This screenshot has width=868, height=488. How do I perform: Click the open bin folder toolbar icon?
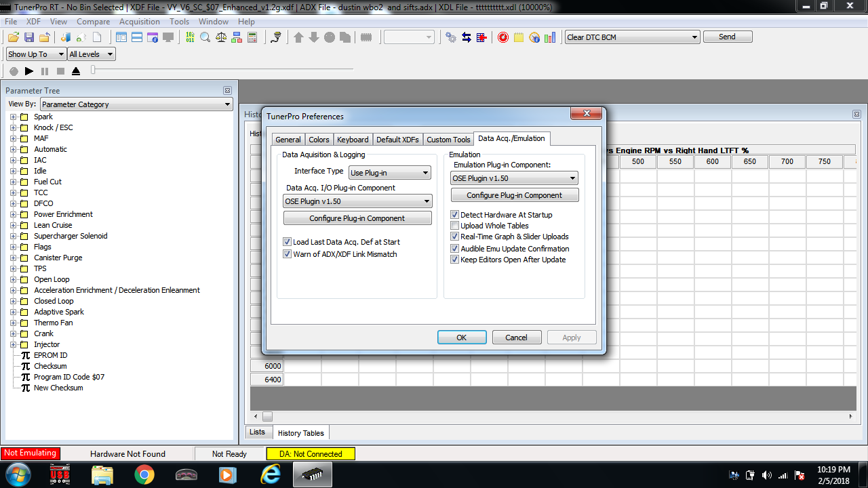[14, 37]
